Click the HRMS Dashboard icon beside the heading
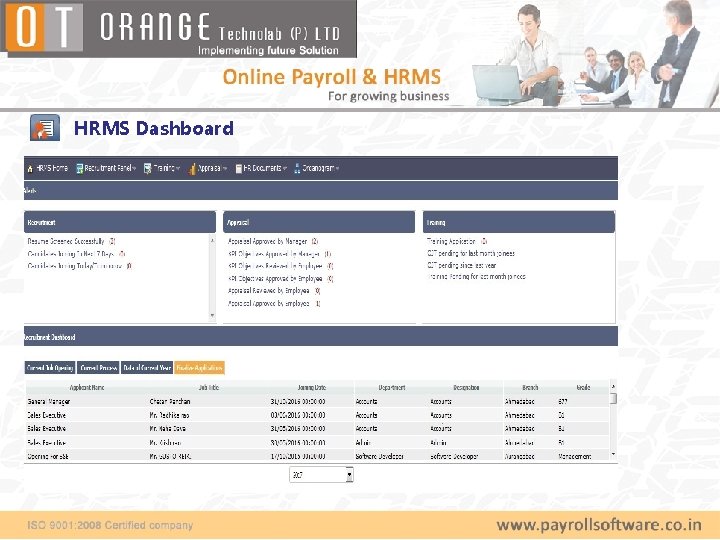This screenshot has height=540, width=720. 45,128
